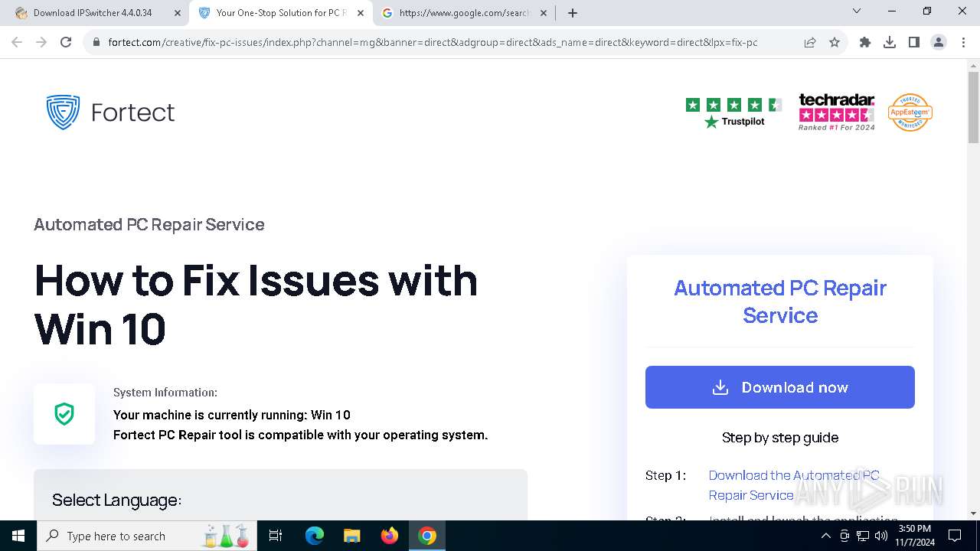Image resolution: width=980 pixels, height=551 pixels.
Task: Close the Google search tab
Action: (x=544, y=13)
